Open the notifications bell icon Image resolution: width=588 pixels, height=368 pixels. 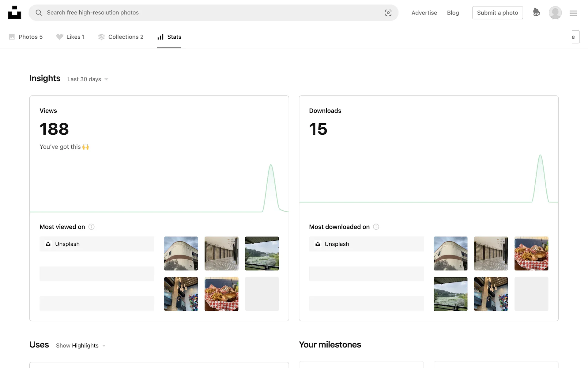click(x=536, y=12)
